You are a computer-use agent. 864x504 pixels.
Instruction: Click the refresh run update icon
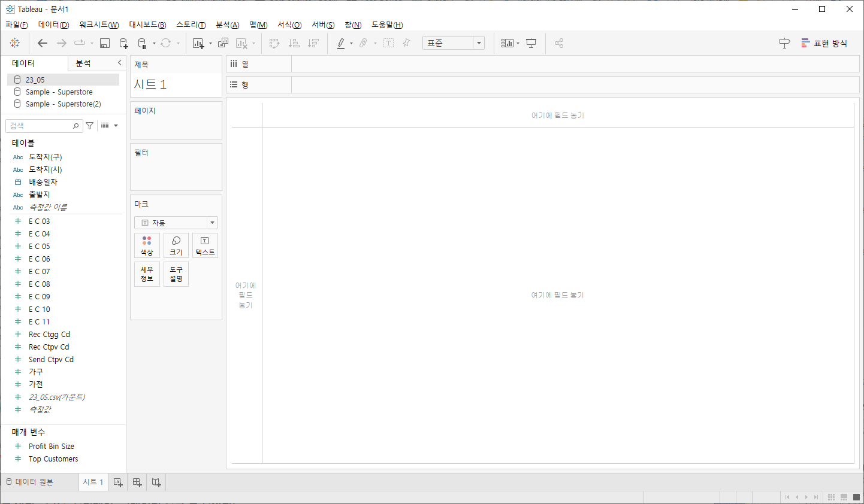point(166,43)
